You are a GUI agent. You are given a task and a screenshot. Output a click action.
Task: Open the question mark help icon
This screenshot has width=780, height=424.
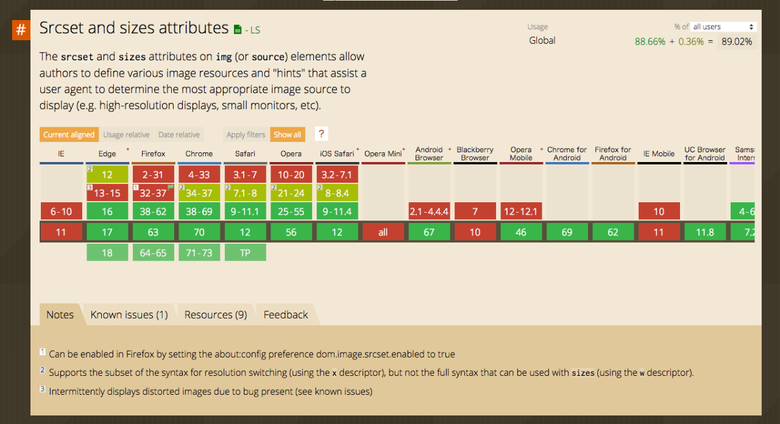pos(322,134)
